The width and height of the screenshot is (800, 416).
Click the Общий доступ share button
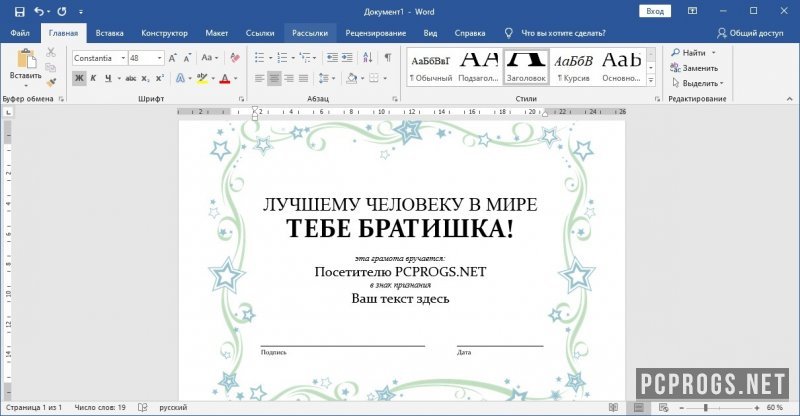pos(750,33)
